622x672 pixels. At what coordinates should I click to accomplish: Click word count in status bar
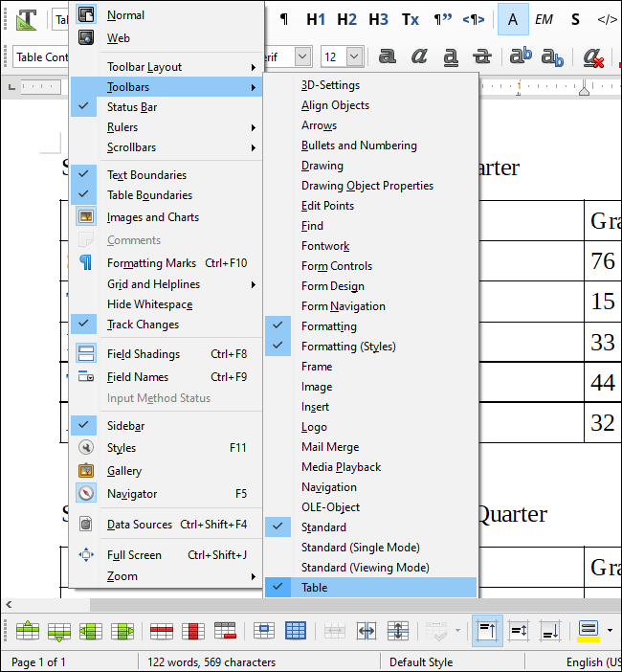pos(211,662)
